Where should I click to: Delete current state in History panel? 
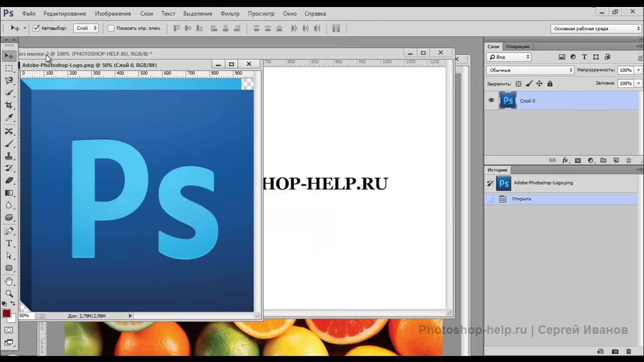point(628,351)
